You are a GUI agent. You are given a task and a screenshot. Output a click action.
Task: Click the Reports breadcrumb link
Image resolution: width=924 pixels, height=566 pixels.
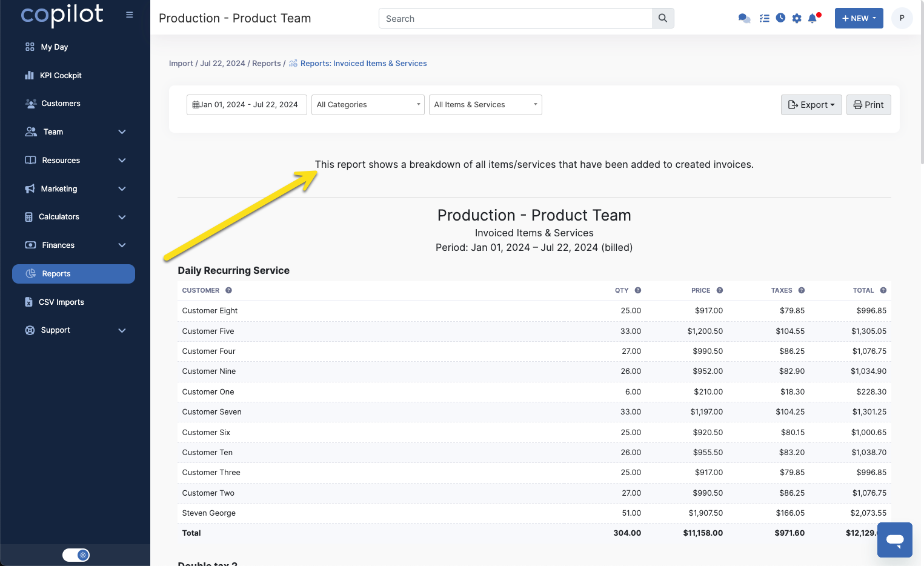point(267,64)
